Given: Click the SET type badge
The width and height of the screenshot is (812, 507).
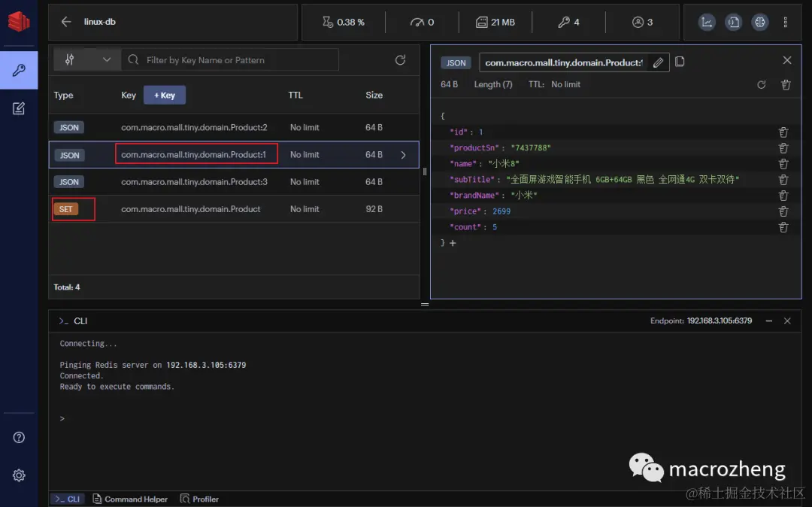Looking at the screenshot, I should point(65,209).
